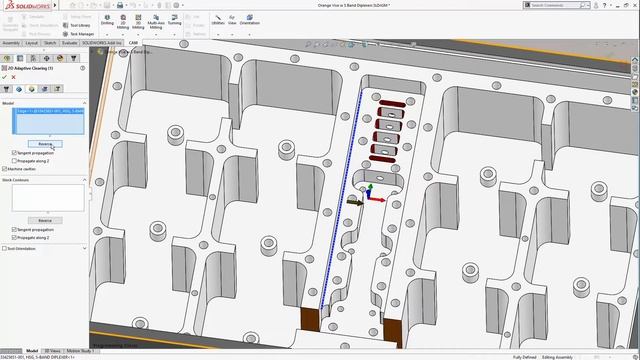Open the 2D Milling dropdown arrow
This screenshot has width=640, height=360.
coord(123,34)
